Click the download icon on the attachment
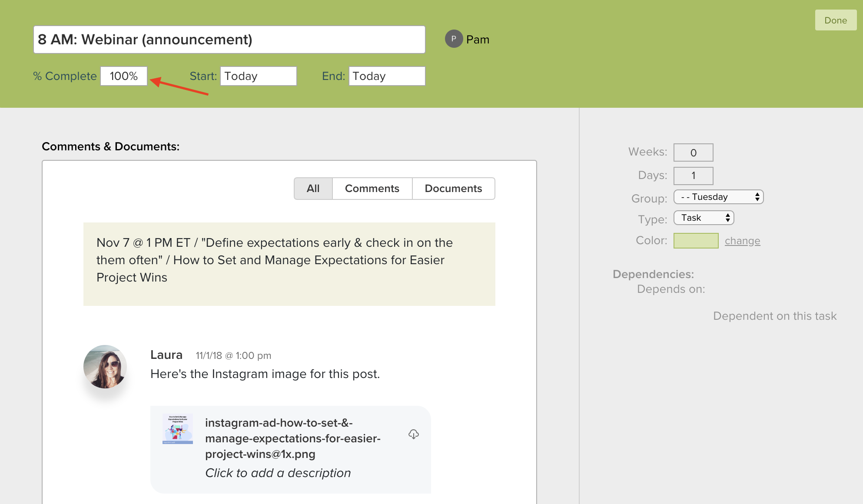The image size is (863, 504). coord(414,435)
